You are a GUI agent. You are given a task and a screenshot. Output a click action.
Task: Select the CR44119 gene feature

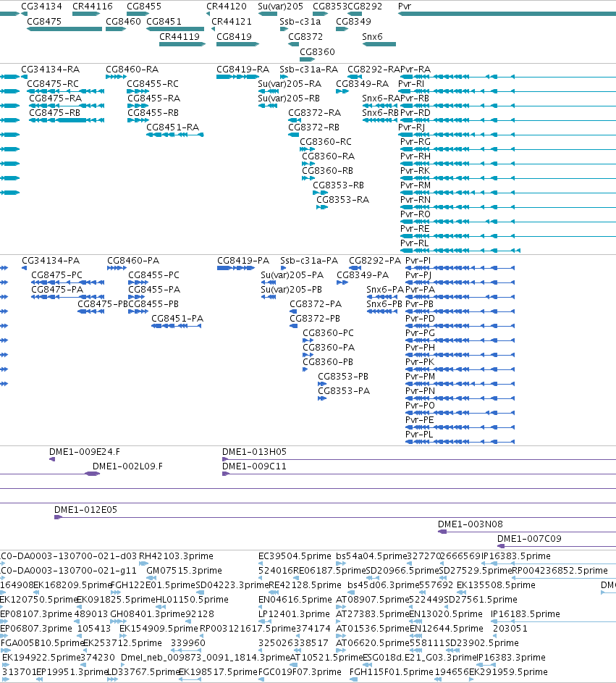click(182, 44)
